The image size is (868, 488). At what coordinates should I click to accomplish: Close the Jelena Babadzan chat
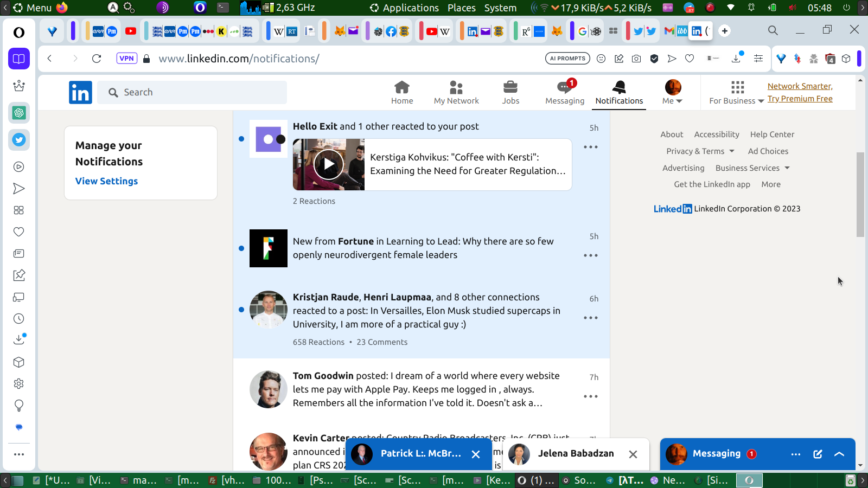(633, 454)
